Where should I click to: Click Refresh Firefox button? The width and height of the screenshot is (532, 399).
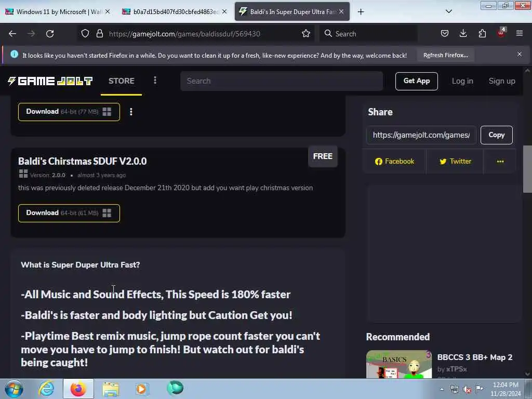(x=445, y=55)
